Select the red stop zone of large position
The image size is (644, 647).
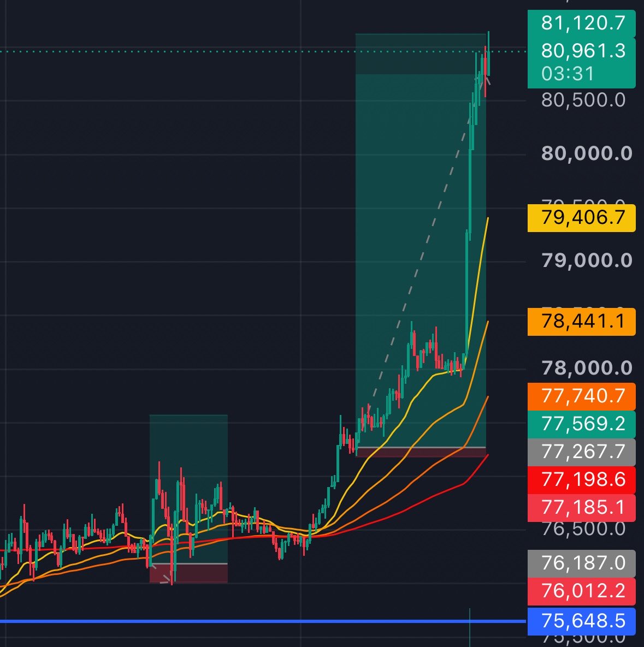[x=421, y=452]
